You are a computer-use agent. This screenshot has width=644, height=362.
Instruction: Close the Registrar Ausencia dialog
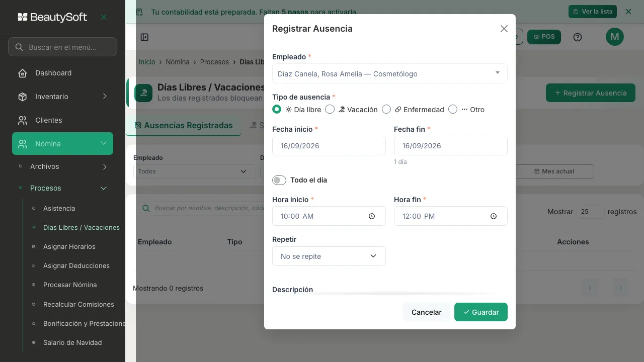504,29
